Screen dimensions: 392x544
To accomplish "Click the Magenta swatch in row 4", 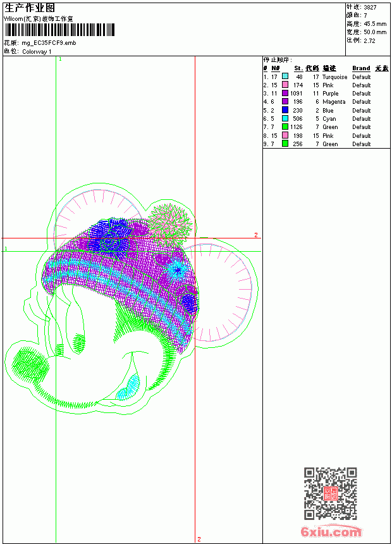I will click(x=285, y=101).
